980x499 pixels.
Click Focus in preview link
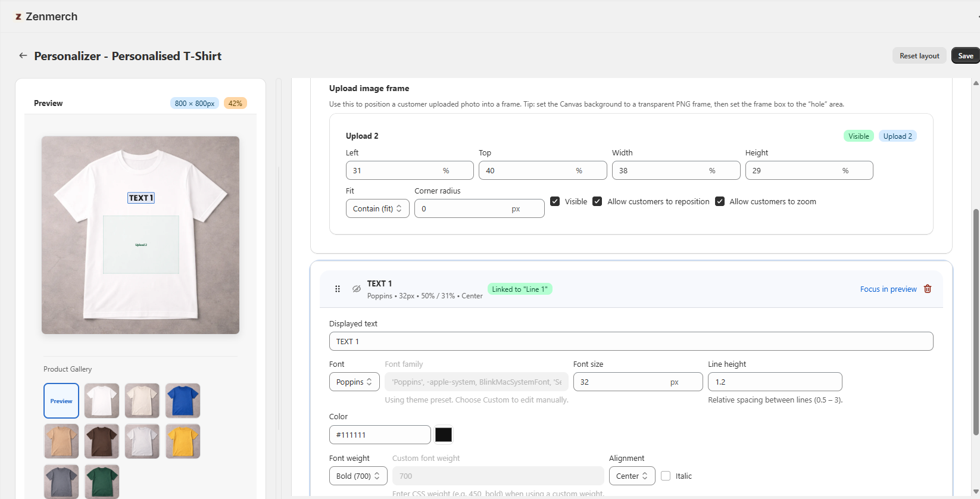(888, 289)
